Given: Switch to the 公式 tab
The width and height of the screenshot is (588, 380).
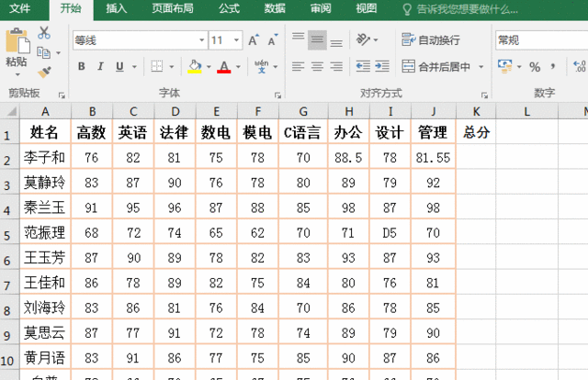Looking at the screenshot, I should pos(229,8).
